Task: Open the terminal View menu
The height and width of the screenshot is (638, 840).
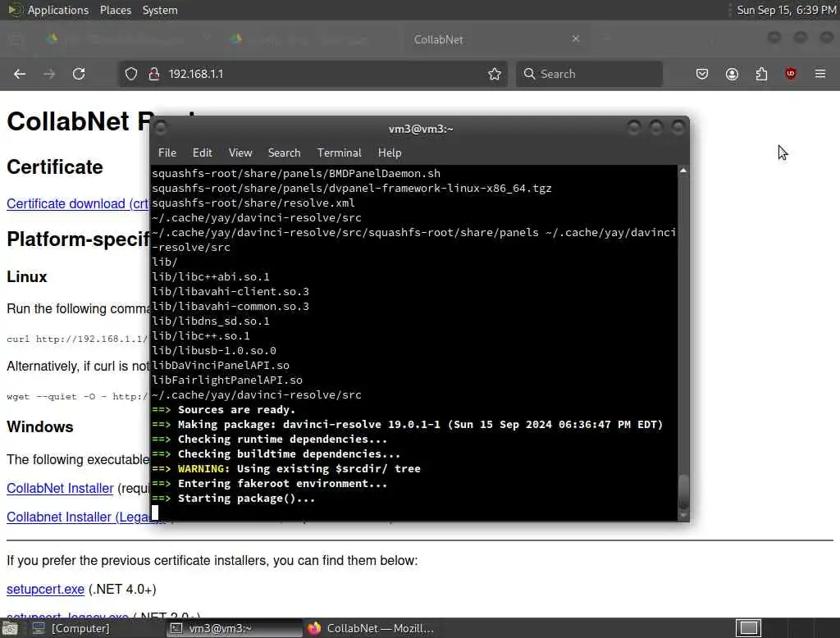Action: 240,153
